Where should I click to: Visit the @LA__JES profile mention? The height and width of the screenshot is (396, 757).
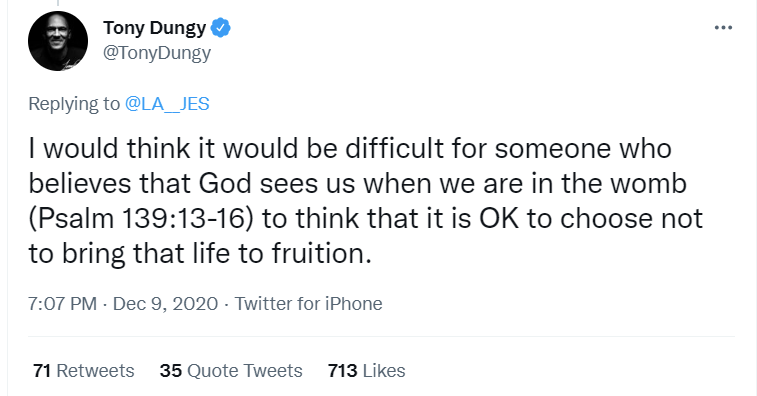(167, 104)
